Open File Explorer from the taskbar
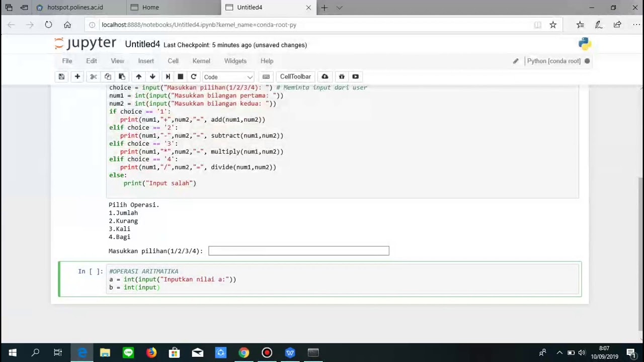 (x=105, y=352)
